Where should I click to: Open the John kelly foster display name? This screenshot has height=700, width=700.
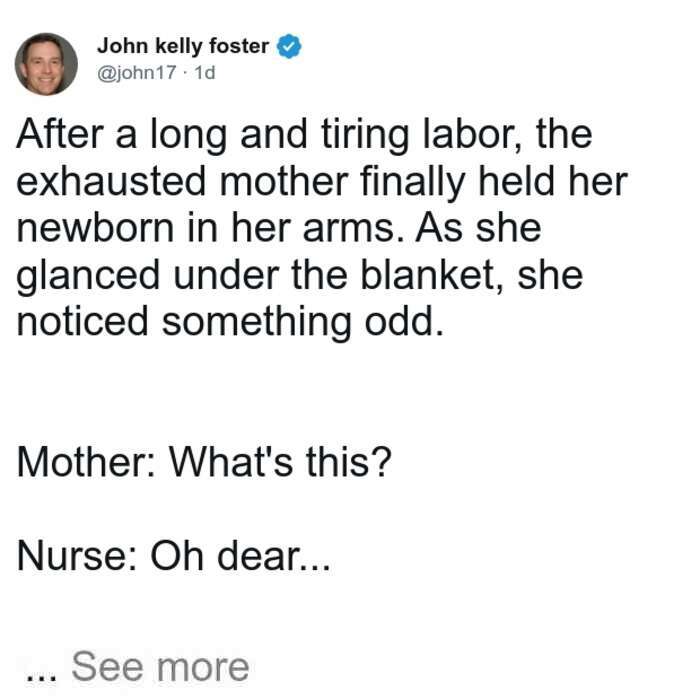click(183, 46)
